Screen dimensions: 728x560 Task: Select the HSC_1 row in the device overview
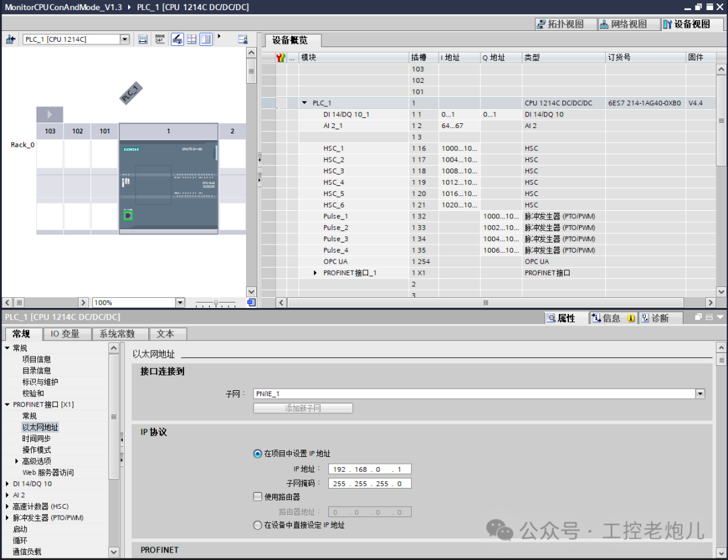489,148
